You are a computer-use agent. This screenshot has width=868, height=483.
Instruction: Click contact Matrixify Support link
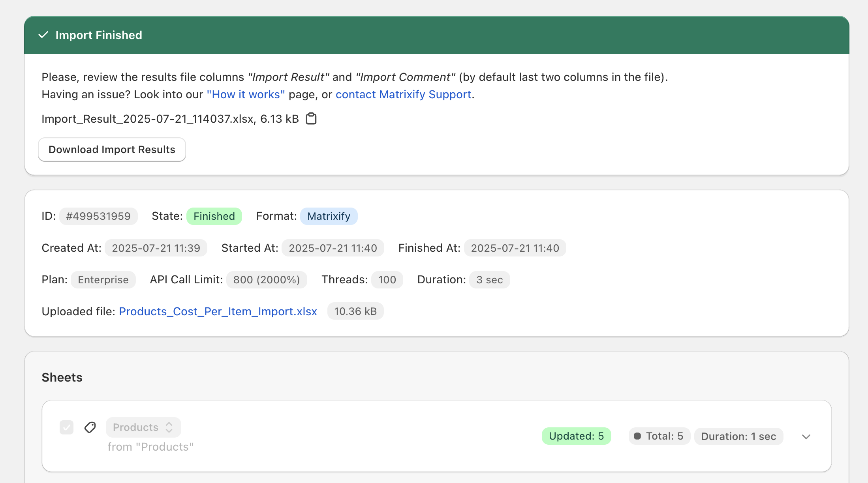coord(403,95)
